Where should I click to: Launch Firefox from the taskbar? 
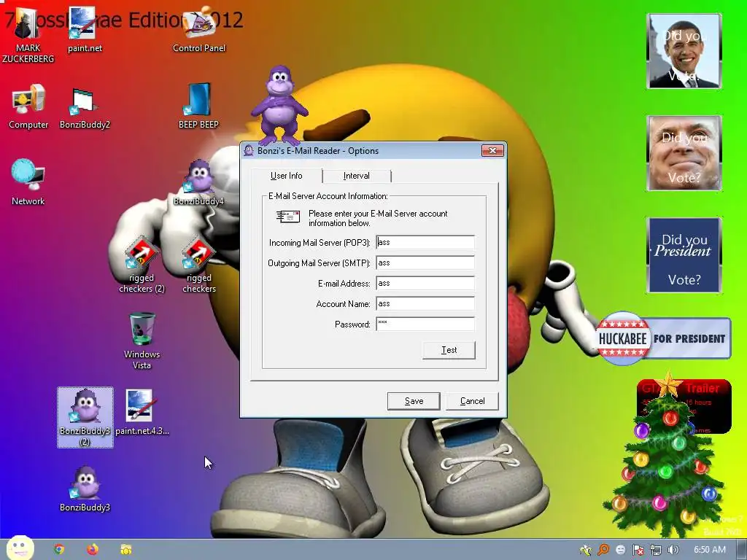93,550
